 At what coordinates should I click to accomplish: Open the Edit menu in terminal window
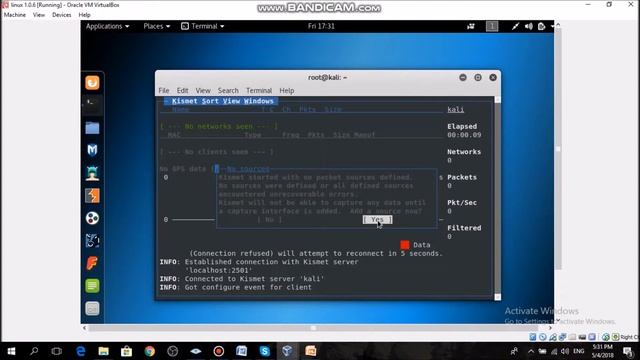182,91
